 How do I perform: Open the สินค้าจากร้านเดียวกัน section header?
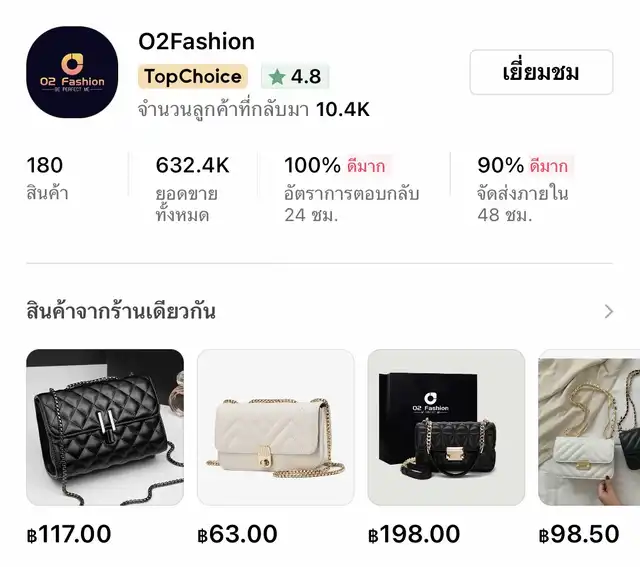coord(121,311)
